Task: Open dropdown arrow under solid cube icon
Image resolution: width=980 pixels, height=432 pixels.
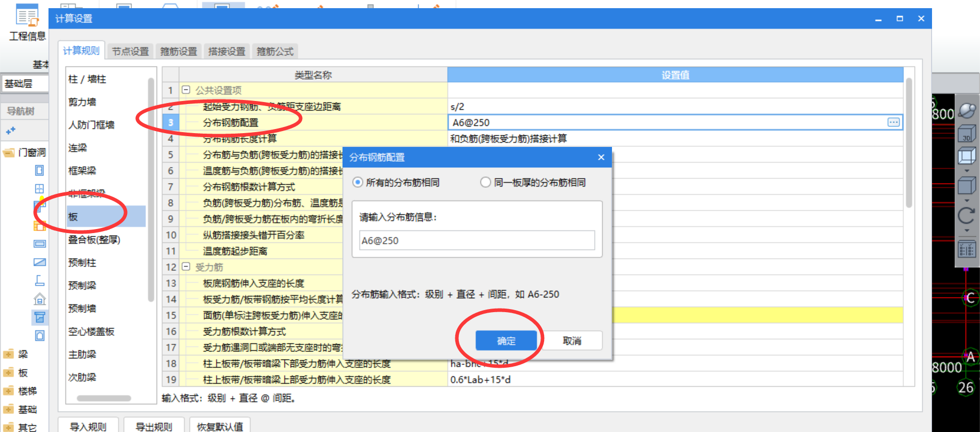Action: pyautogui.click(x=966, y=200)
